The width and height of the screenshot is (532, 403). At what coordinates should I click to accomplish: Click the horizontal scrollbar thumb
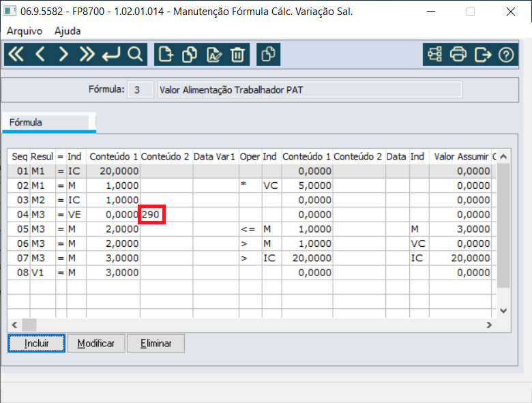coord(29,325)
